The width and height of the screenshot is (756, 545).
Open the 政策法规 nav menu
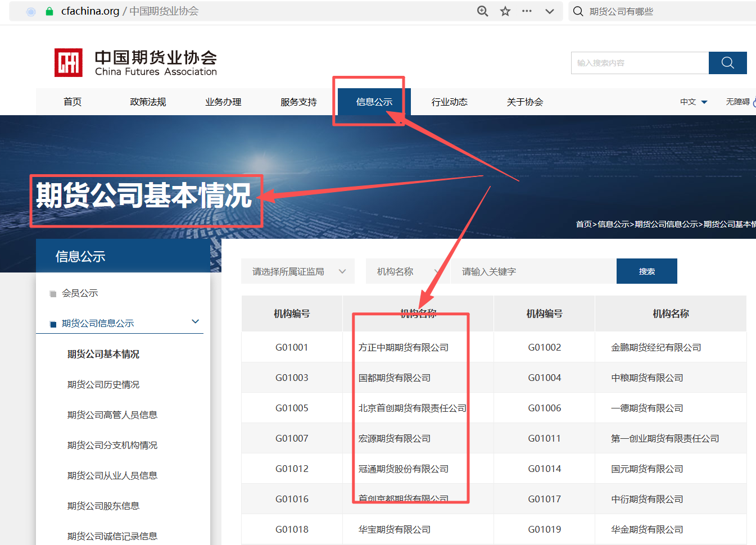pyautogui.click(x=148, y=102)
